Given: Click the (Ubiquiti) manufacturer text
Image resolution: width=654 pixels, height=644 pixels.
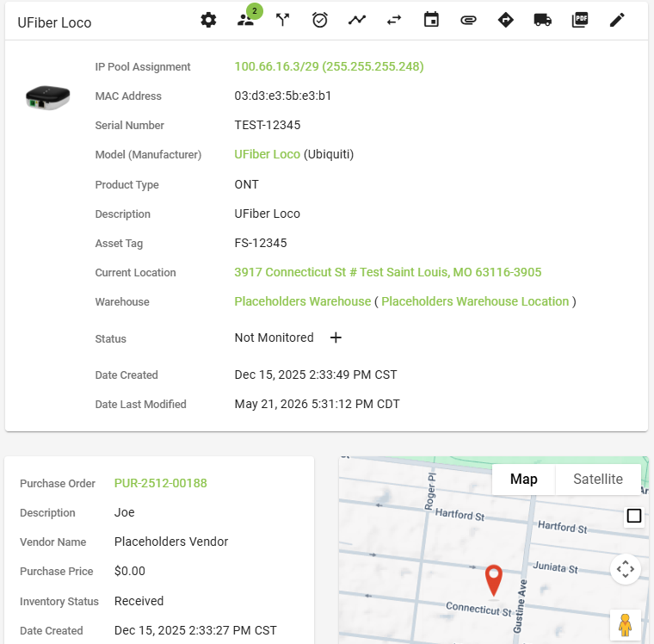Looking at the screenshot, I should pos(329,154).
